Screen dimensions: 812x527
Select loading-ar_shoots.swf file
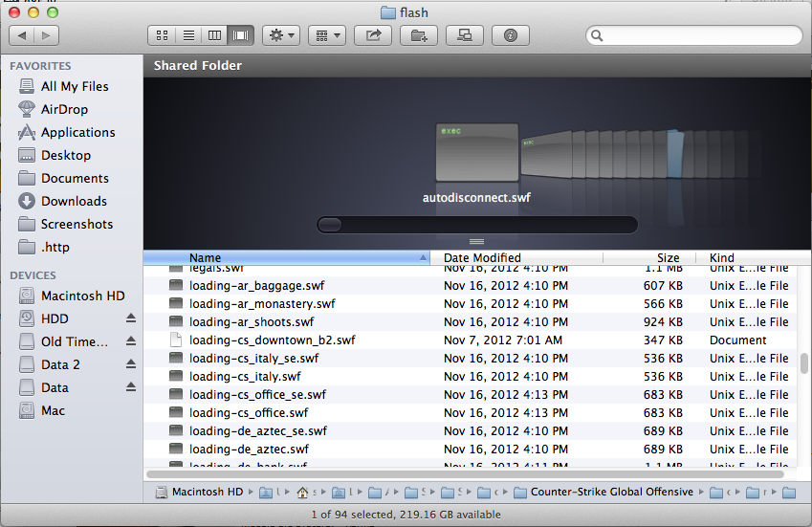471,322
